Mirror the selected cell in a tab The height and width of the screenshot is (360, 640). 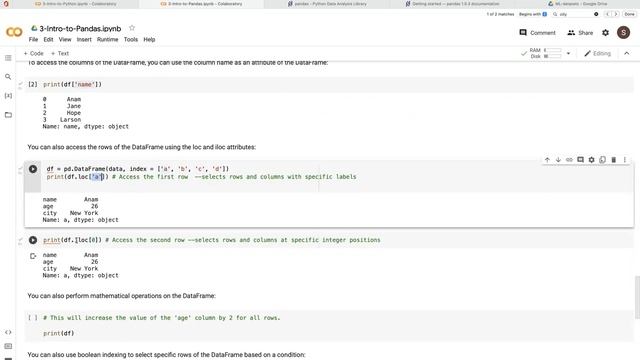[602, 160]
